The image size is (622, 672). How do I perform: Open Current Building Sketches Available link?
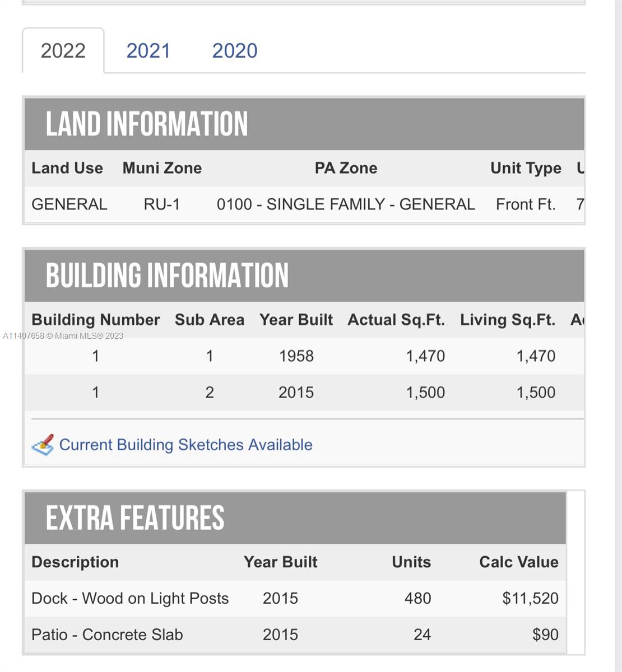pos(185,445)
